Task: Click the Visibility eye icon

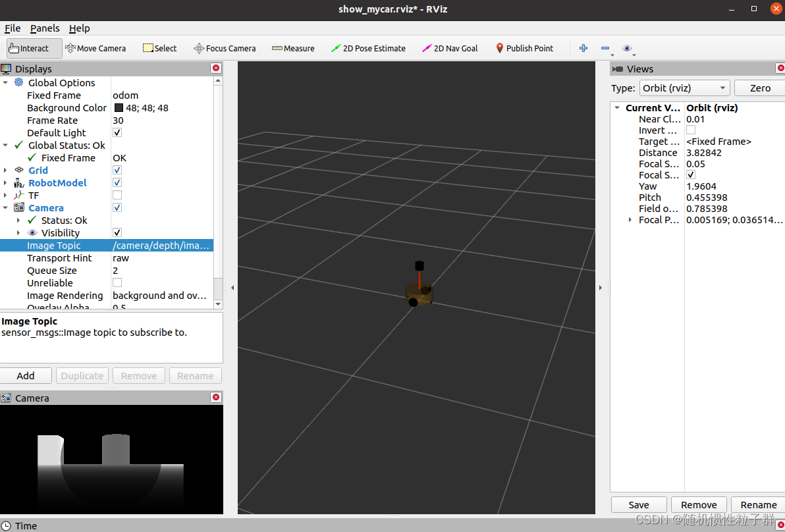Action: click(x=32, y=232)
